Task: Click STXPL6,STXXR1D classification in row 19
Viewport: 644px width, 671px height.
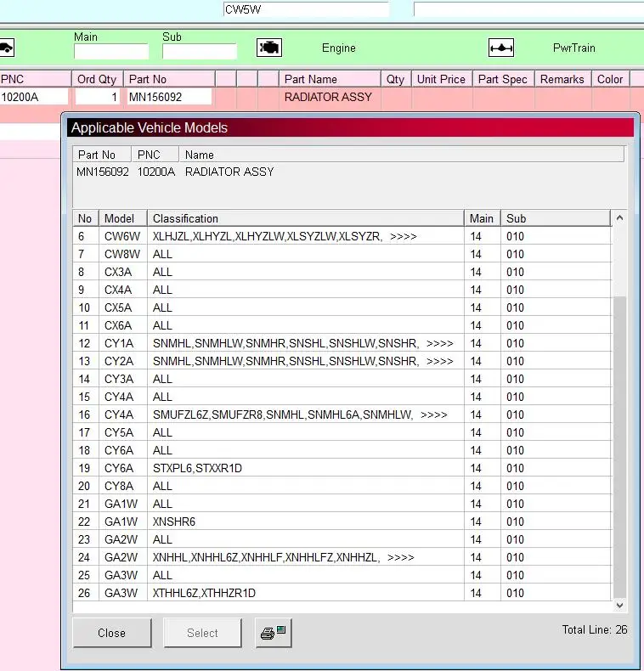Action: pos(197,468)
